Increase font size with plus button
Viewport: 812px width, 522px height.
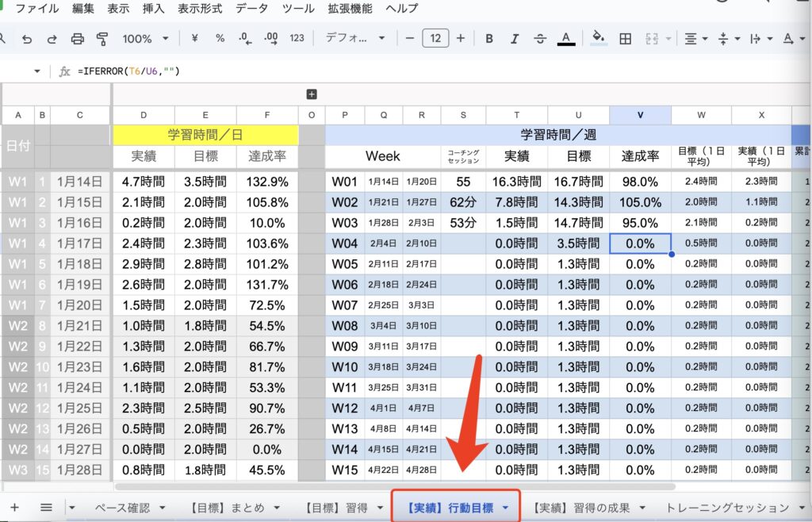[461, 39]
